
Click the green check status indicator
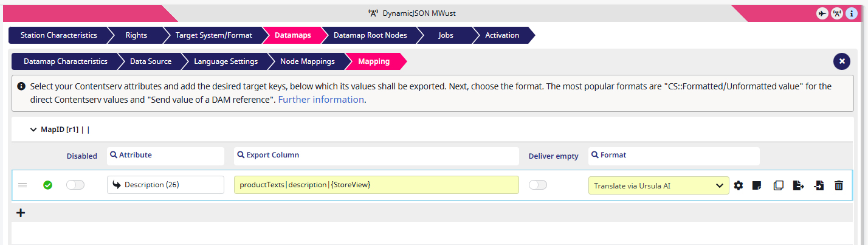click(x=47, y=185)
